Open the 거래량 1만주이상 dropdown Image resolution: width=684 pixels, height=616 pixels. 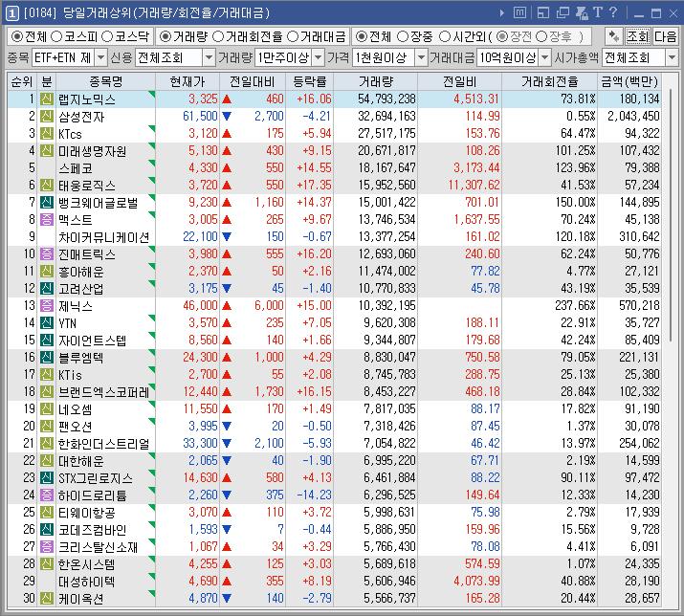click(x=319, y=57)
